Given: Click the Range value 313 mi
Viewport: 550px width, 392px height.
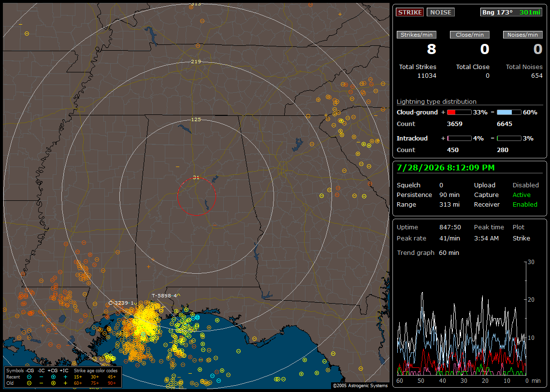Looking at the screenshot, I should coord(449,205).
